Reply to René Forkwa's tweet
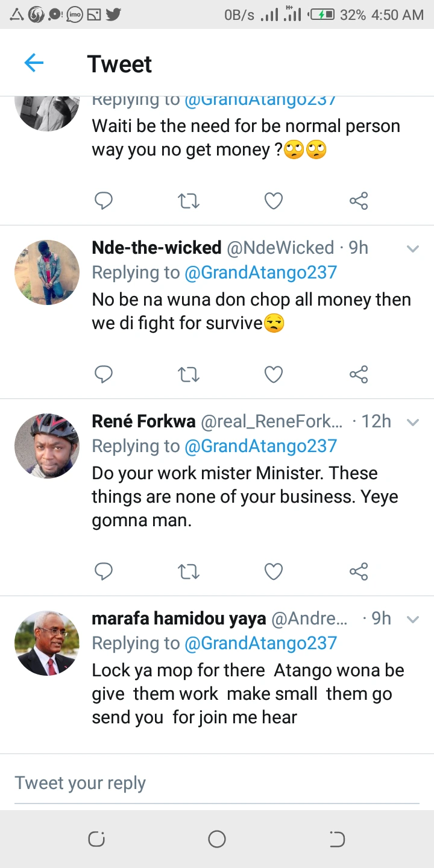Screen dimensions: 434x868 point(104,571)
